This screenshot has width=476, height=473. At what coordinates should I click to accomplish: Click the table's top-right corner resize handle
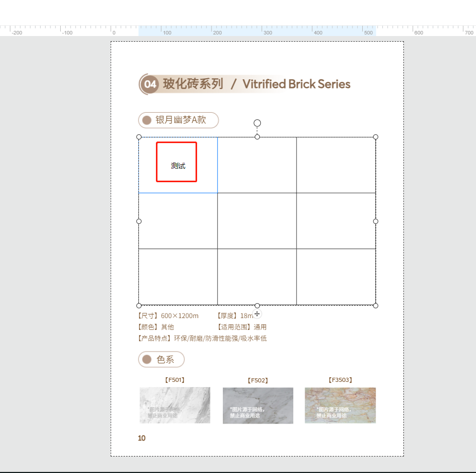(376, 137)
